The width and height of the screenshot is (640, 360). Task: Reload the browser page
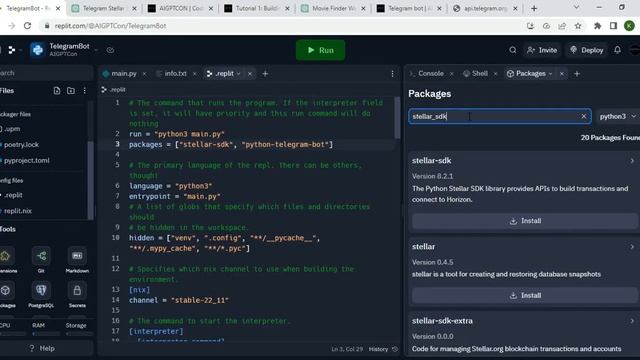[27, 26]
